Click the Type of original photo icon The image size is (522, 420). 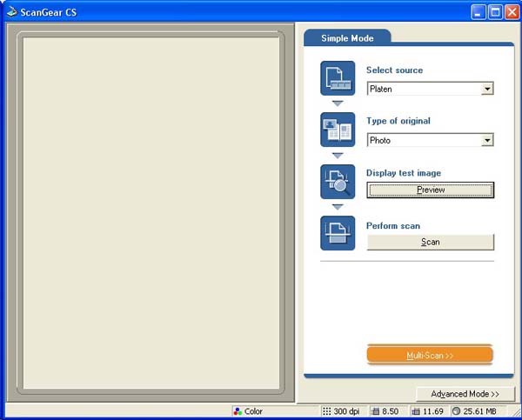pyautogui.click(x=338, y=130)
